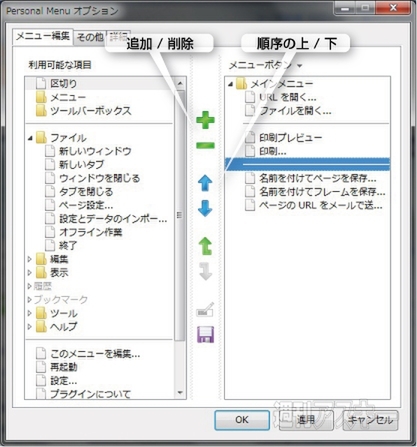Collapse the ファイル tree node

(30, 138)
